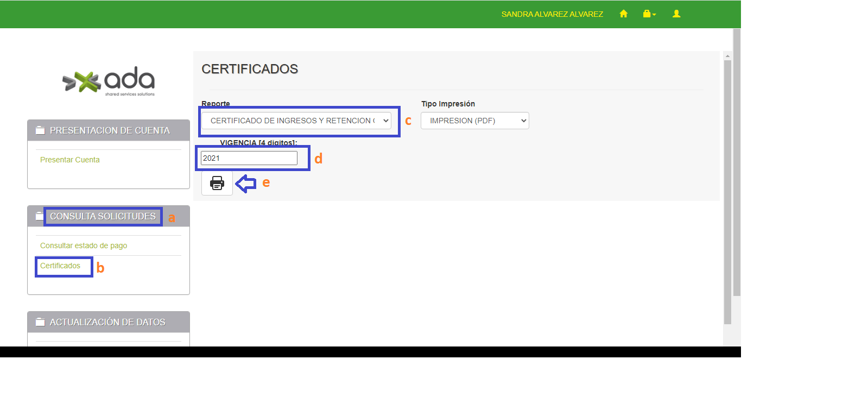Click the user profile icon
Image resolution: width=868 pixels, height=397 pixels.
click(x=676, y=14)
